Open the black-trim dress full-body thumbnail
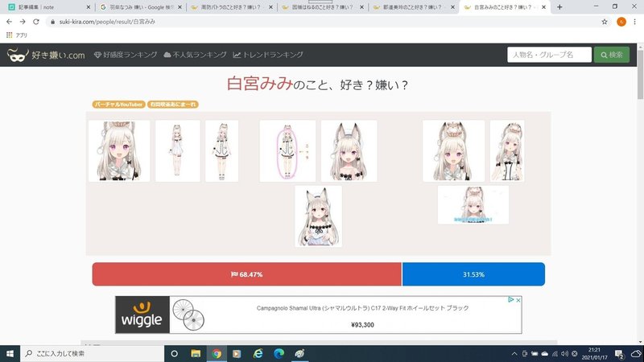 coord(222,151)
